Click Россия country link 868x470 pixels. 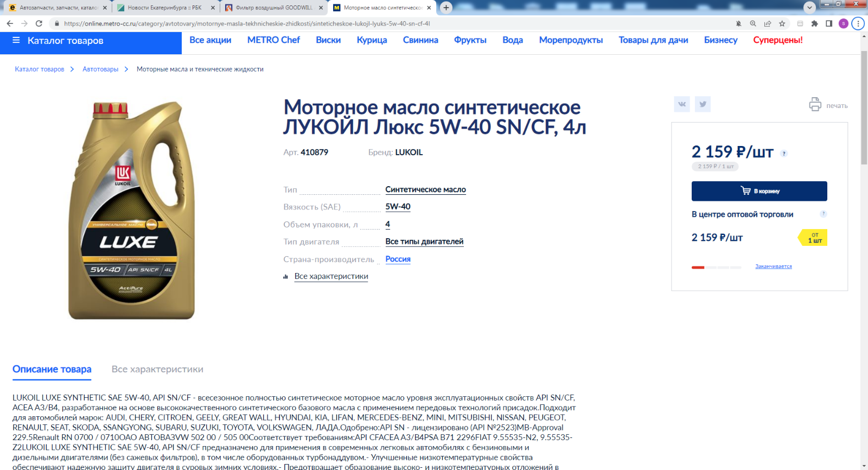pos(398,259)
